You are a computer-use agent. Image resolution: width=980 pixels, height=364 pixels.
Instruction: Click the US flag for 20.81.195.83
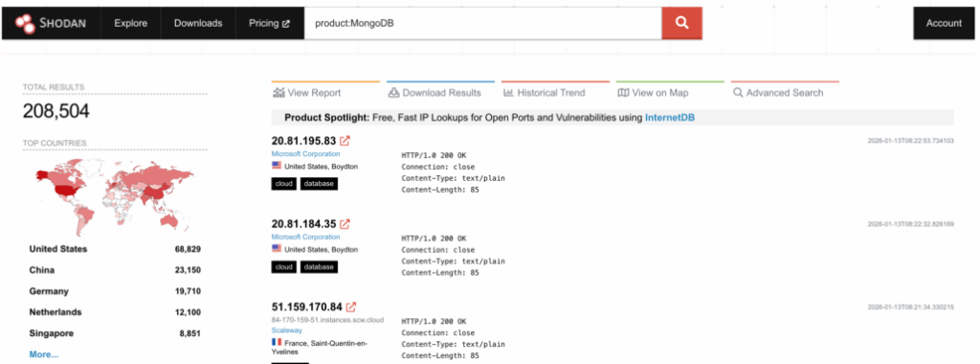tap(277, 166)
